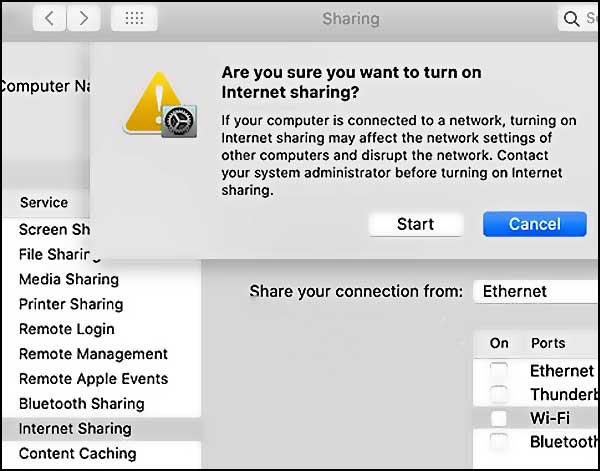Enable the Ethernet port checkbox
The height and width of the screenshot is (471, 600).
click(x=499, y=371)
